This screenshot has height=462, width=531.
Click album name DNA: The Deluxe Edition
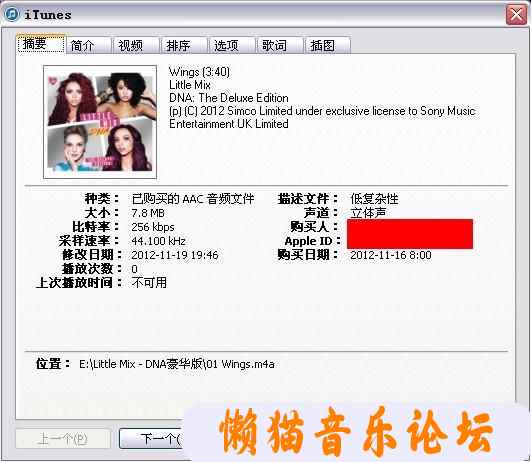(x=229, y=98)
